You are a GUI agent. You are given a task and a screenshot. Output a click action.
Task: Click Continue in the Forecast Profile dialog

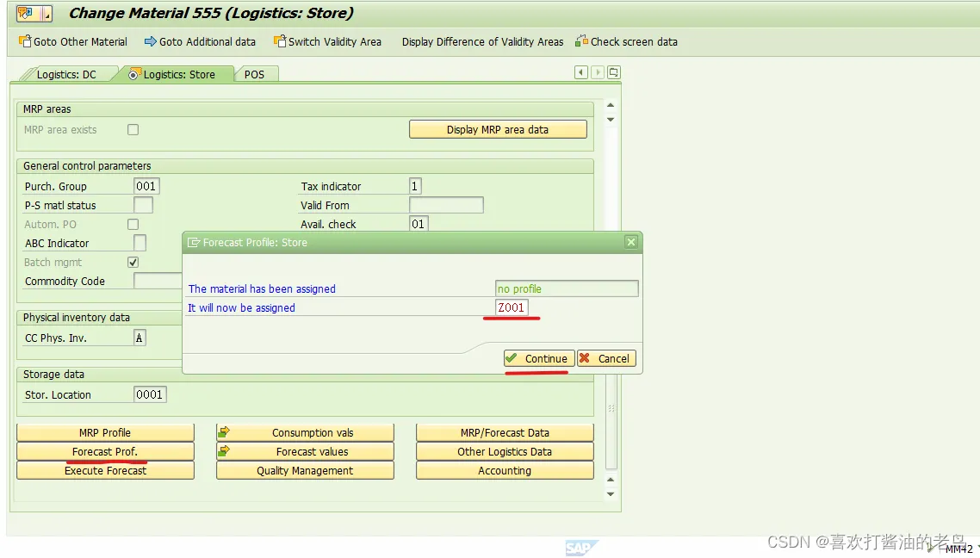tap(539, 359)
